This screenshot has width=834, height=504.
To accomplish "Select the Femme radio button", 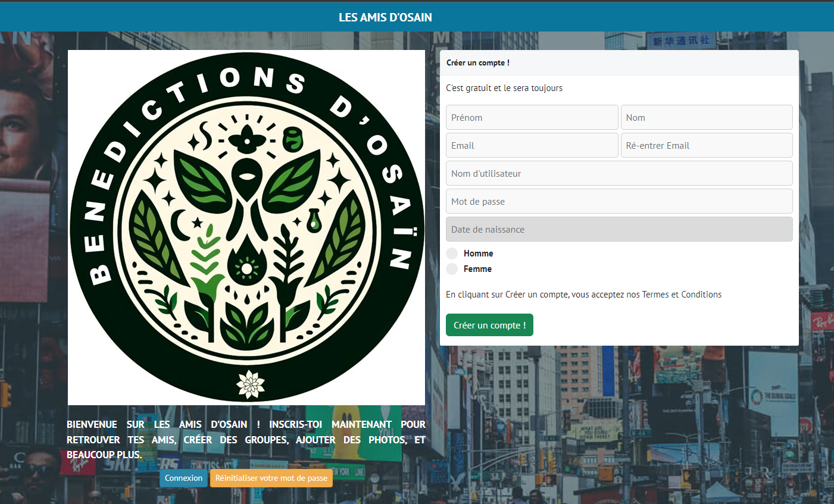I will tap(452, 269).
